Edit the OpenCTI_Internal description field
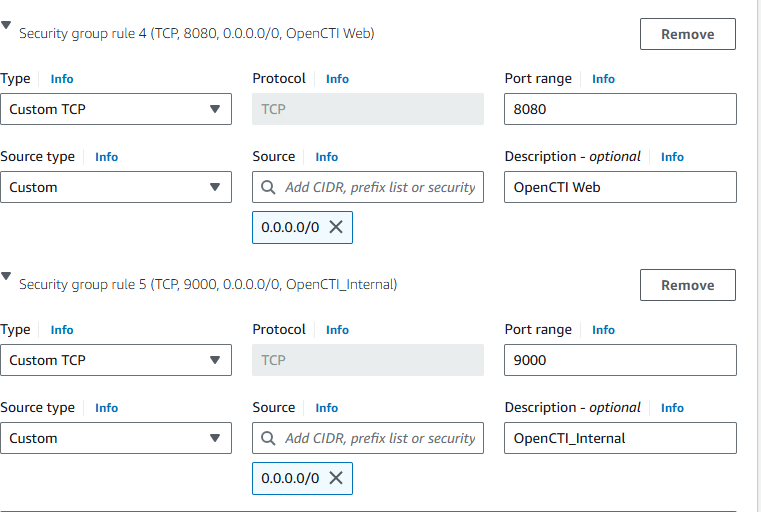The image size is (761, 512). click(x=620, y=438)
